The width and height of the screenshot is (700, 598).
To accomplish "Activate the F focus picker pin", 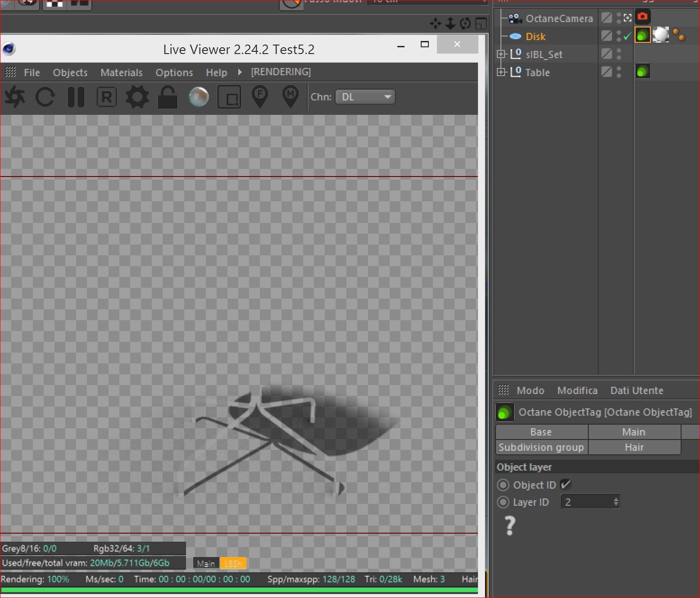I will [x=260, y=97].
